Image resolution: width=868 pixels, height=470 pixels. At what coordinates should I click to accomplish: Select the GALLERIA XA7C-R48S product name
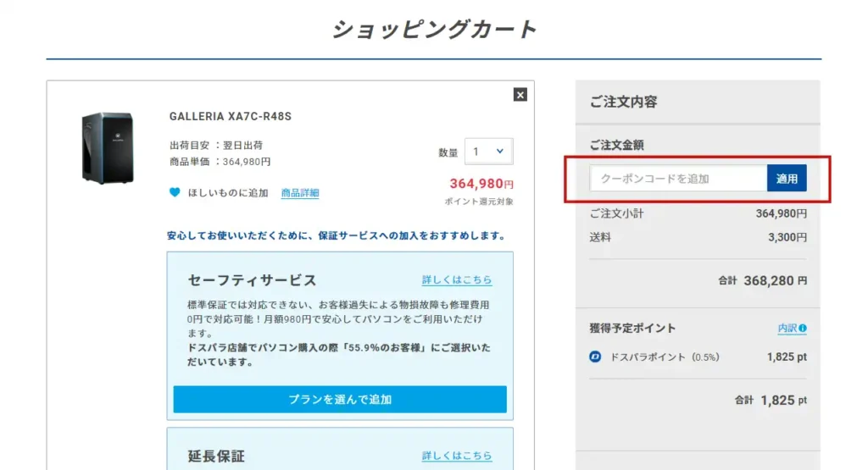point(231,117)
